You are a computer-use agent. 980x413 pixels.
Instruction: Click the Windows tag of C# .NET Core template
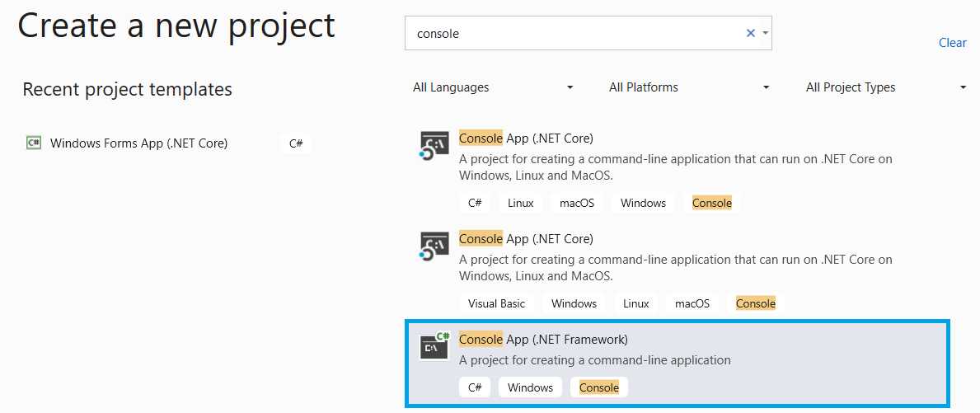(643, 203)
